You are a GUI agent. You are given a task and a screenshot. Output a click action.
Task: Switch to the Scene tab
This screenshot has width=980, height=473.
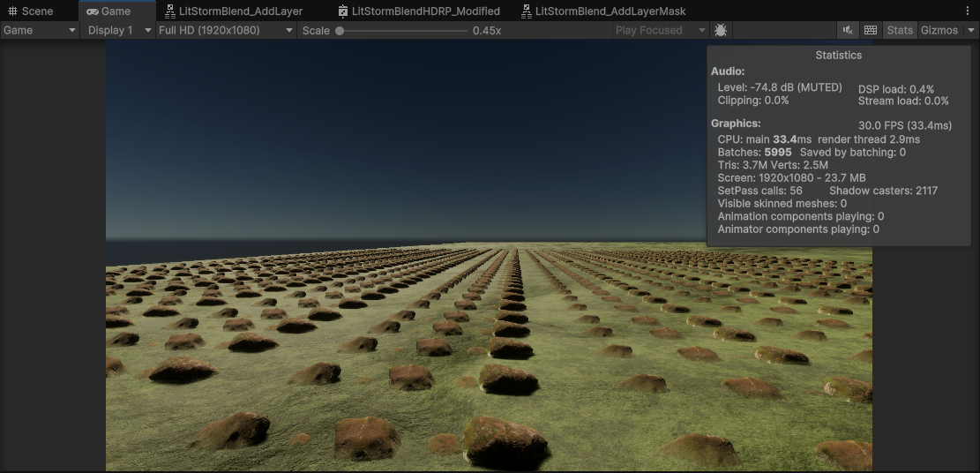31,11
